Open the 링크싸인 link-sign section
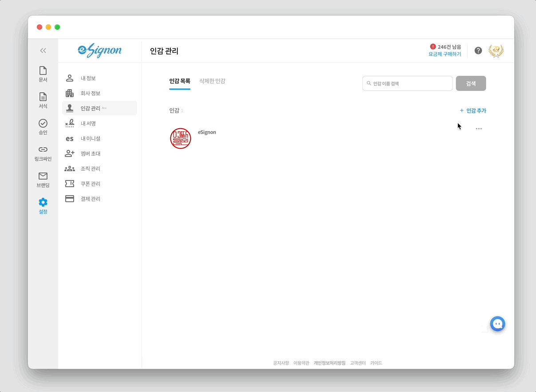Screen dimensions: 536x392 [43, 153]
